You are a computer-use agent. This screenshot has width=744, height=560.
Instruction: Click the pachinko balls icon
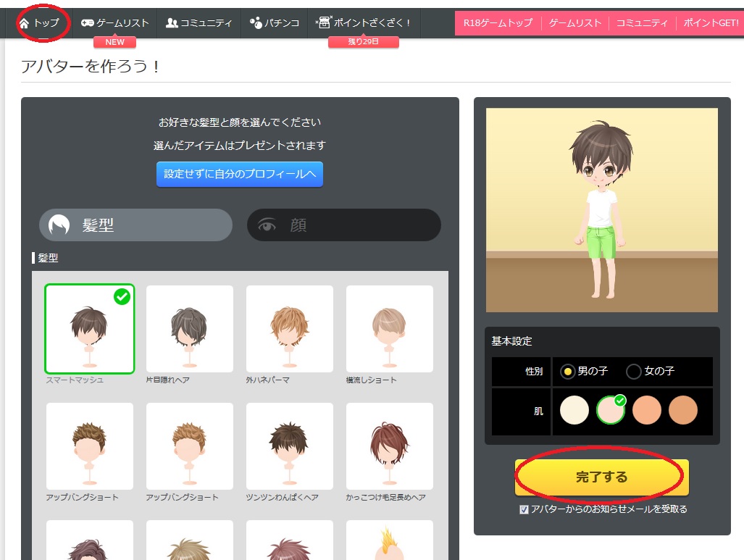tap(256, 22)
